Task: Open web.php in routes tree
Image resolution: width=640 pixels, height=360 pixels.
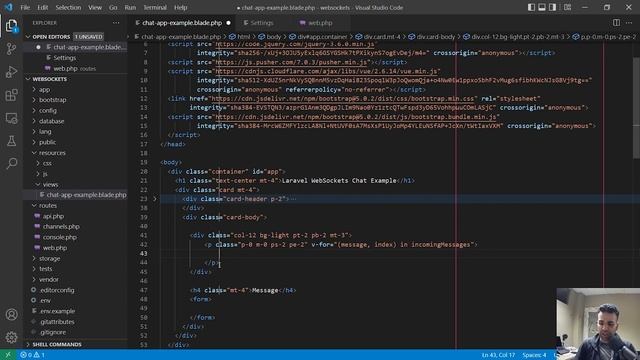Action: (x=55, y=248)
